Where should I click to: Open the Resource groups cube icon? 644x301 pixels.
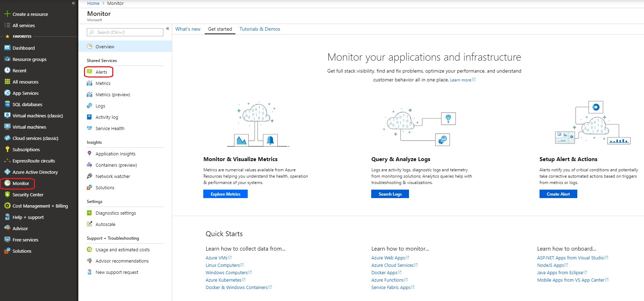tap(7, 59)
